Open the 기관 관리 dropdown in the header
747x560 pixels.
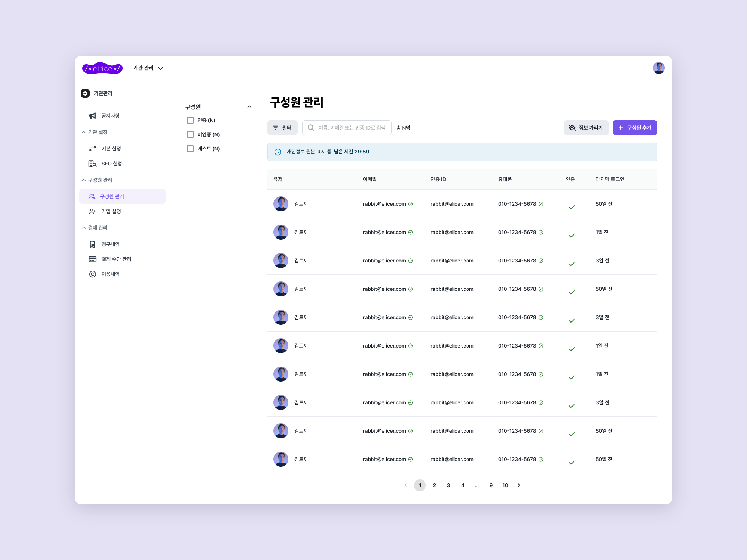pos(148,68)
